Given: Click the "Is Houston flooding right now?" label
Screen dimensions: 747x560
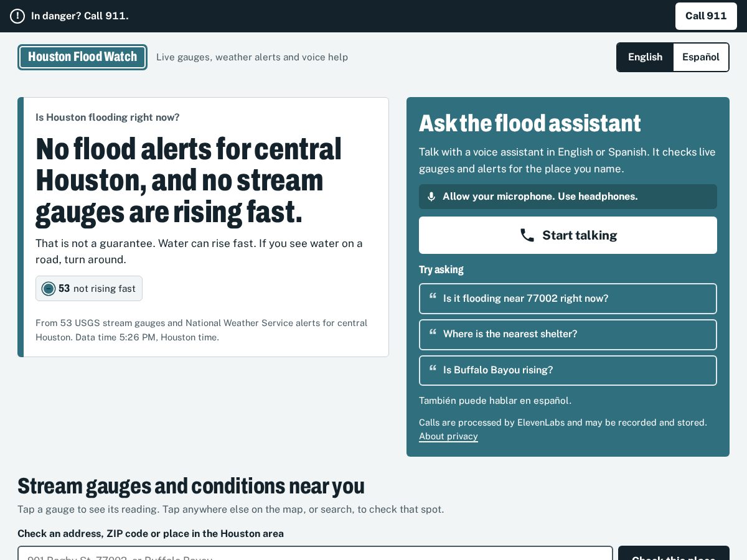Looking at the screenshot, I should [108, 118].
